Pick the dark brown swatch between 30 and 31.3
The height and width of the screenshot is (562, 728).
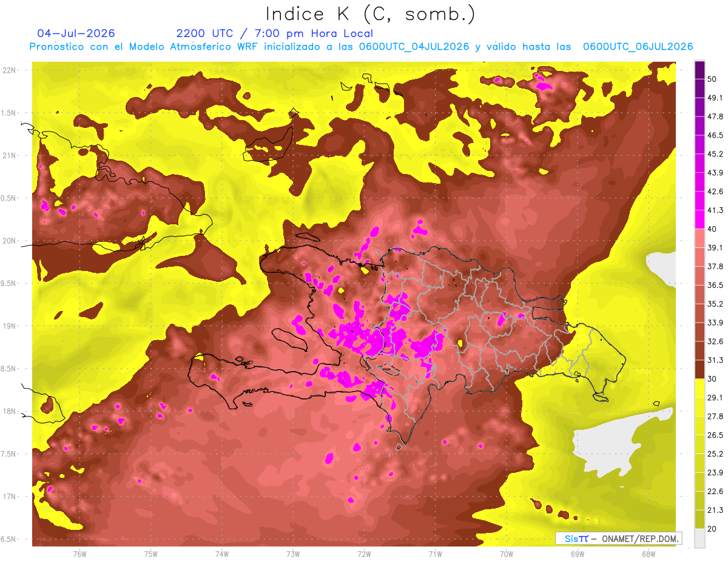[699, 369]
